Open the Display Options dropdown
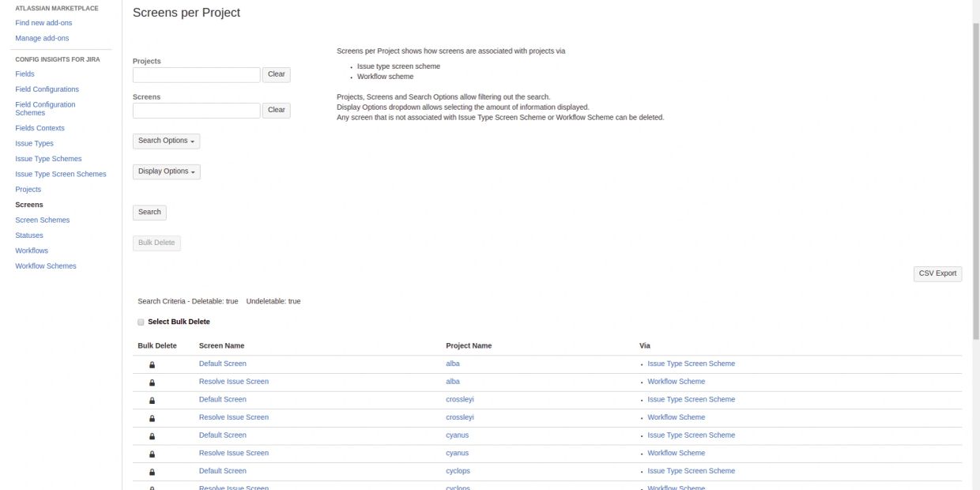980x490 pixels. click(x=166, y=171)
